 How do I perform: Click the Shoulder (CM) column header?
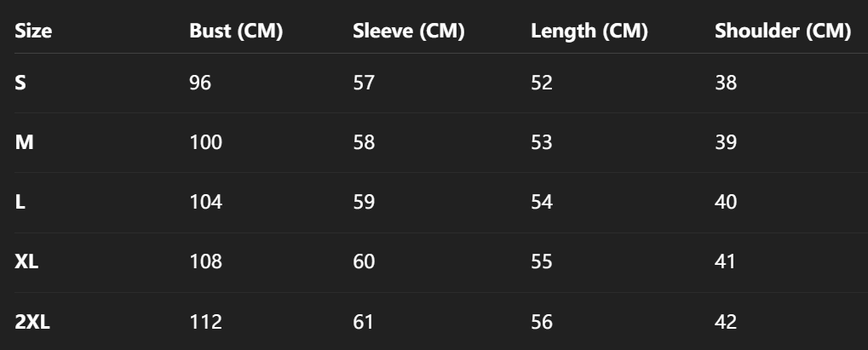click(783, 32)
